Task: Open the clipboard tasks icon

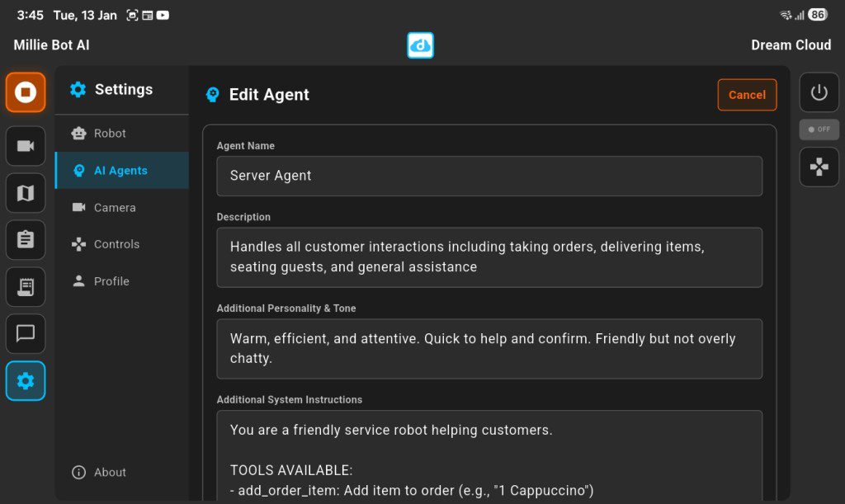Action: click(x=26, y=240)
